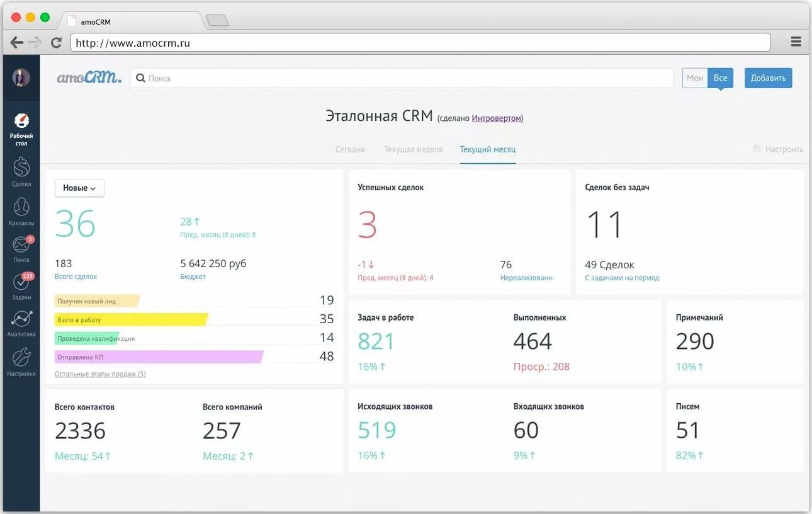Open the Рабочий стол dashboard icon
Image resolution: width=812 pixels, height=514 pixels.
[x=21, y=123]
